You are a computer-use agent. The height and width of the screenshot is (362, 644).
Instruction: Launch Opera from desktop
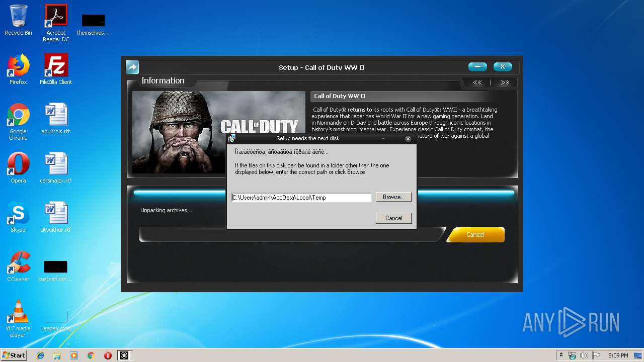tap(18, 168)
